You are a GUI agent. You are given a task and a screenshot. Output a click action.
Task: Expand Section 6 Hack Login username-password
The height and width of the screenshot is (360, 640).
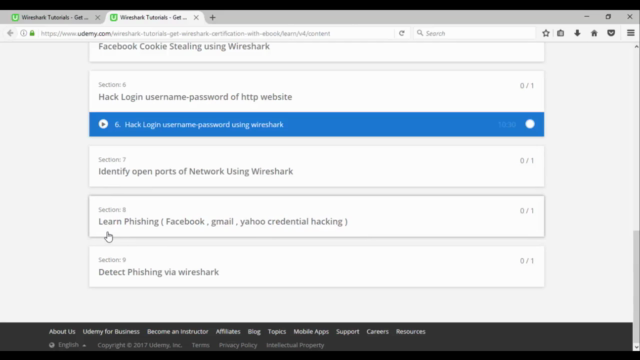[x=316, y=91]
